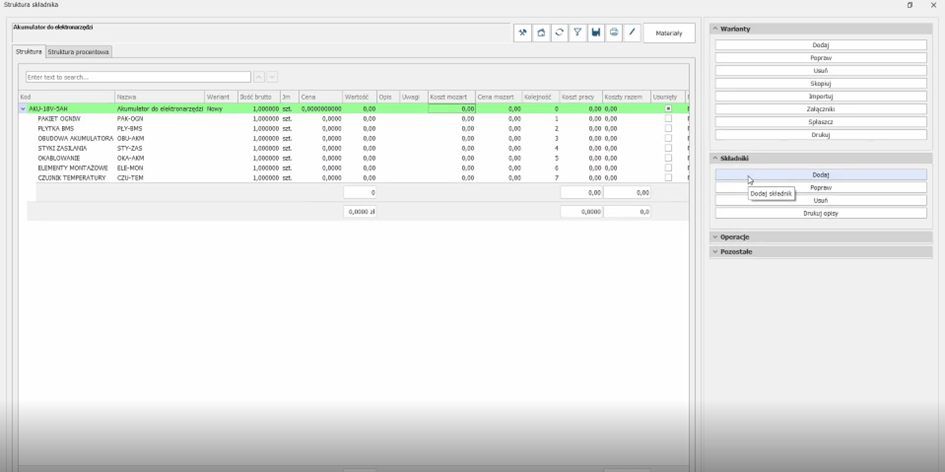This screenshot has width=945, height=472.
Task: Click the refresh arrows icon
Action: [559, 33]
